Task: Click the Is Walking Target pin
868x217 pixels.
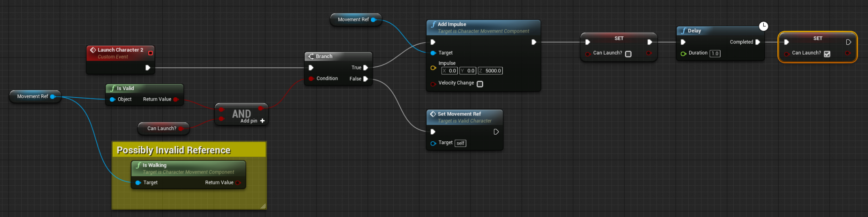Action: [x=138, y=183]
